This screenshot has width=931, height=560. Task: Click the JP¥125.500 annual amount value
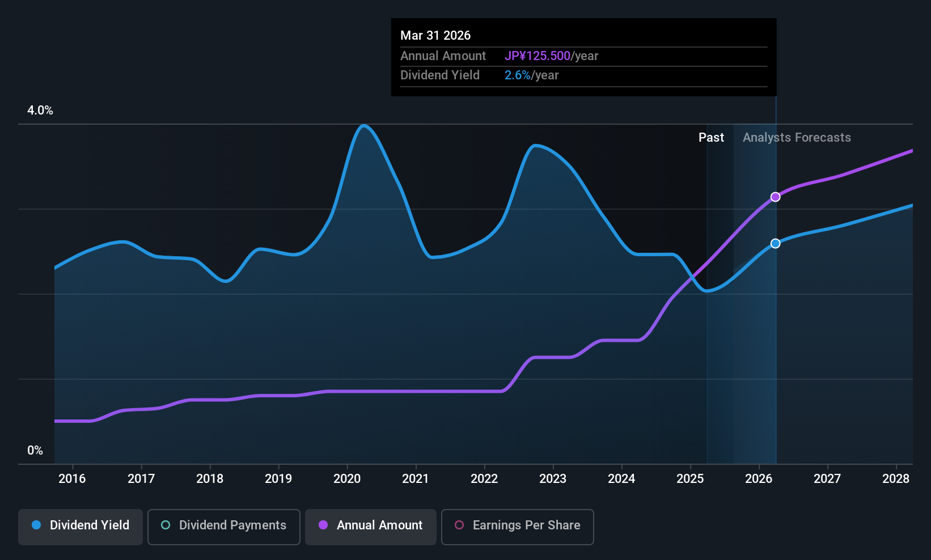pyautogui.click(x=538, y=56)
